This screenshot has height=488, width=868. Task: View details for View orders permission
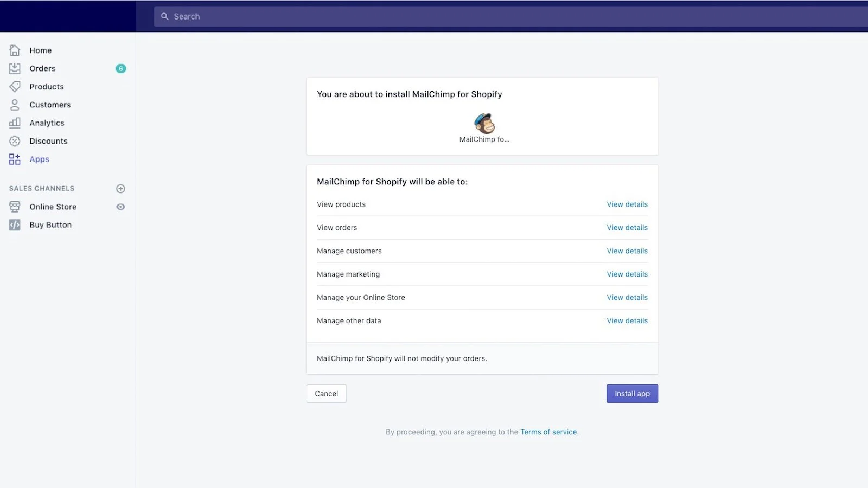[x=627, y=228]
